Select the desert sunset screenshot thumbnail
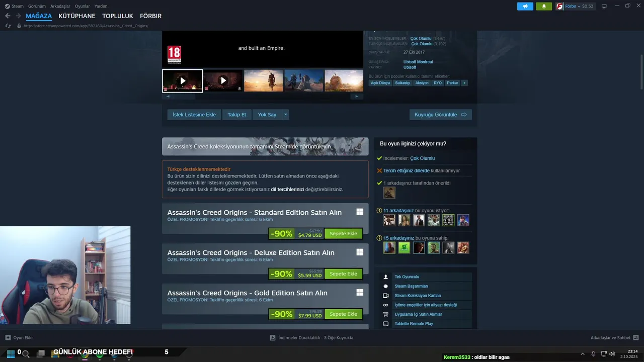 click(x=263, y=80)
